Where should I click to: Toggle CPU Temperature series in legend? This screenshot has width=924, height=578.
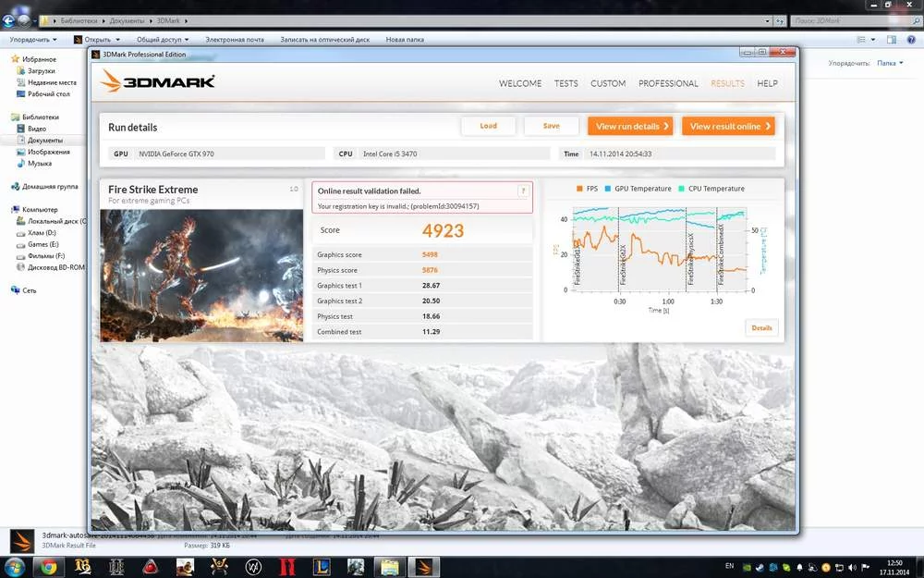pyautogui.click(x=711, y=188)
